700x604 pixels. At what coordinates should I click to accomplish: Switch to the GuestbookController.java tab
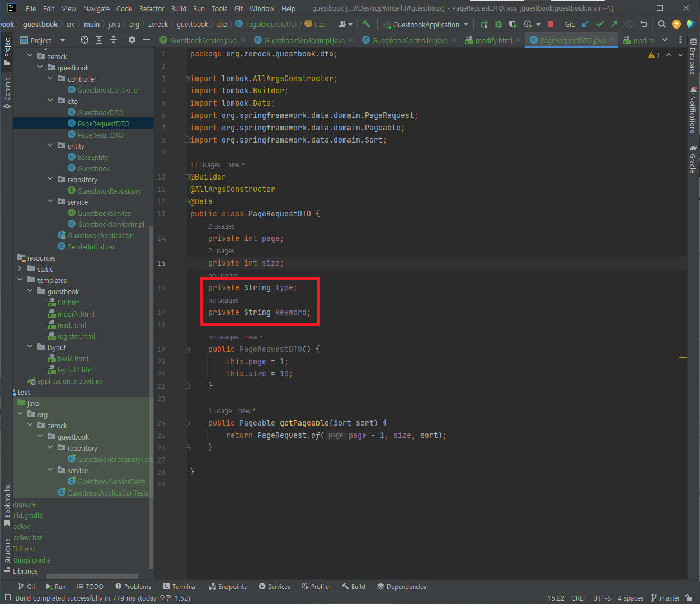409,40
